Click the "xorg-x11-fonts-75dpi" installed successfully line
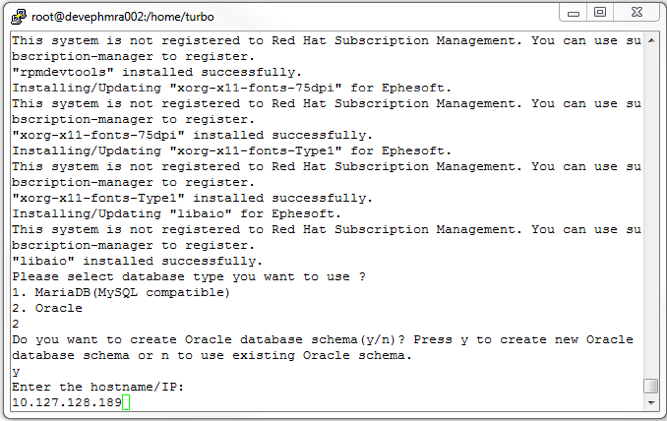The width and height of the screenshot is (667, 421). tap(192, 135)
